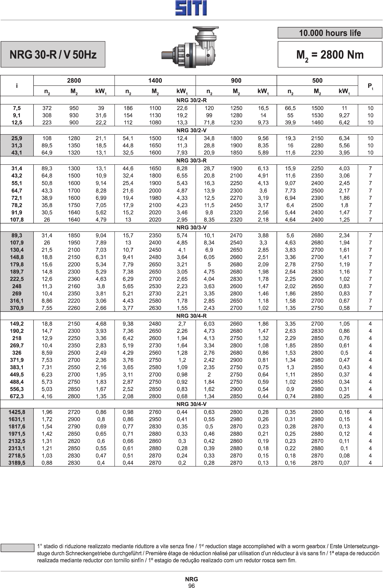Select ratio cell 78,2
This screenshot has width=383, height=588.
click(17, 205)
